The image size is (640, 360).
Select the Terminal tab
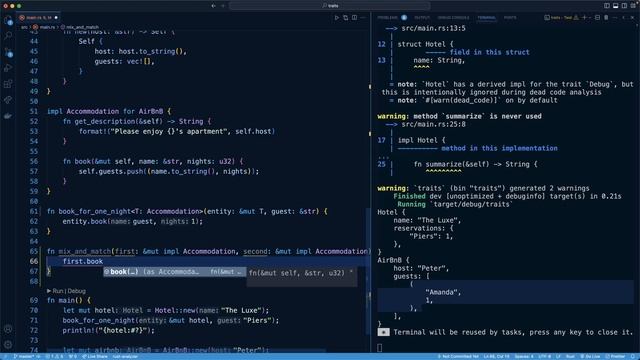pos(487,18)
